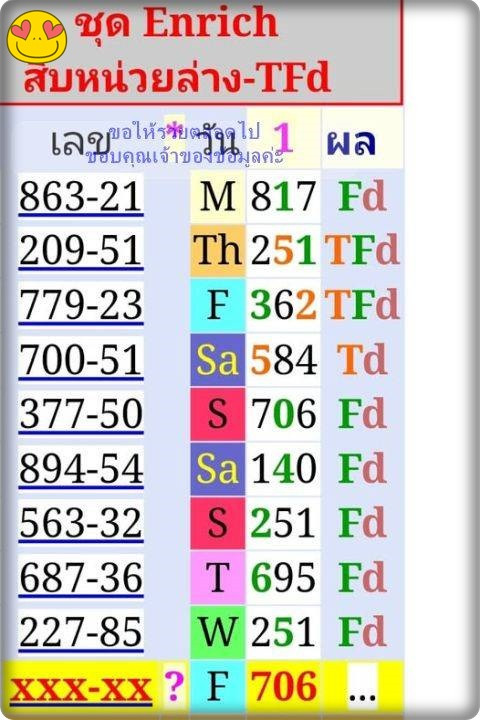Click '251' in the 209-51 row

pyautogui.click(x=283, y=251)
